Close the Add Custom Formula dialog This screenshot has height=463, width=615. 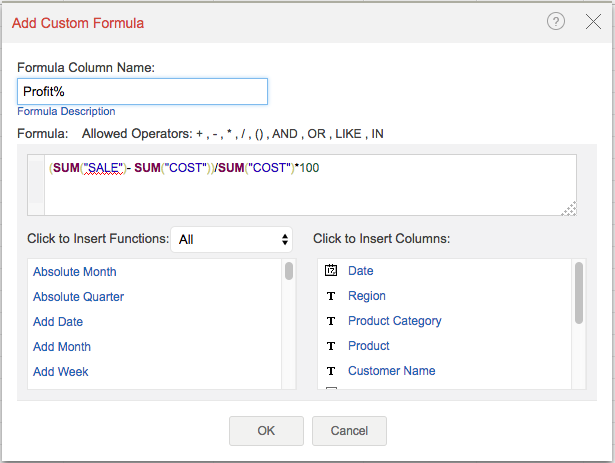[x=593, y=21]
